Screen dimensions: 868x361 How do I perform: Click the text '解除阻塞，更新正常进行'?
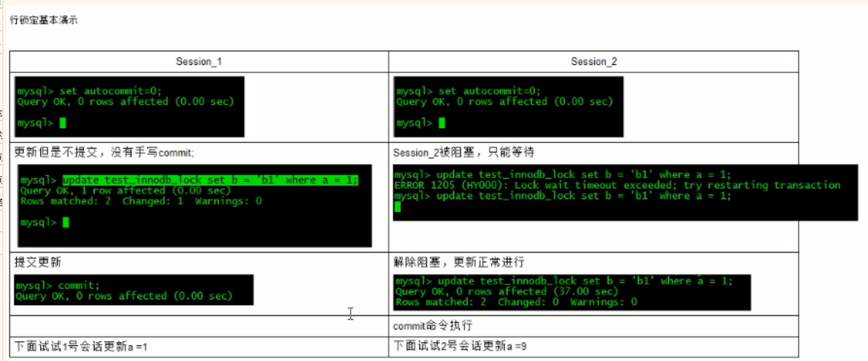[x=459, y=262]
